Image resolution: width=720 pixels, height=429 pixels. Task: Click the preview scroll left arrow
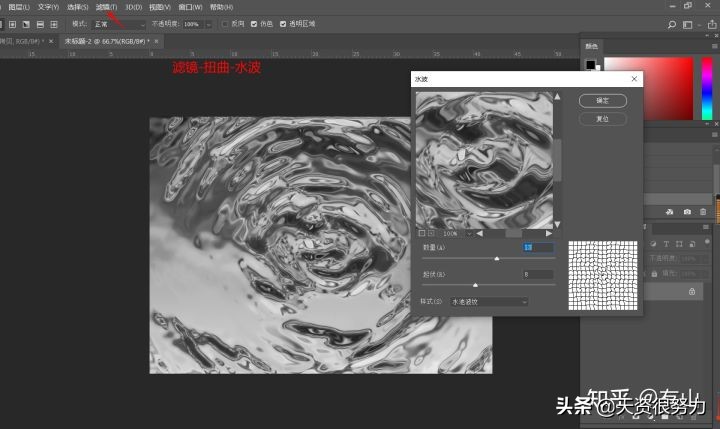479,234
